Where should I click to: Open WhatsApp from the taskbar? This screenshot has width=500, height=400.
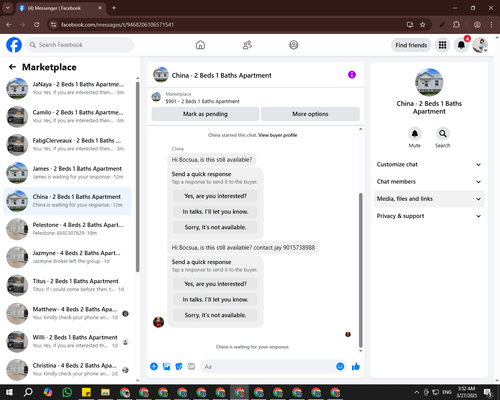point(67,392)
